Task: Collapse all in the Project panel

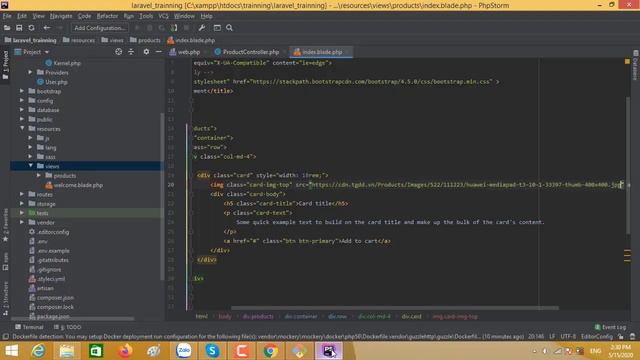Action: point(131,52)
